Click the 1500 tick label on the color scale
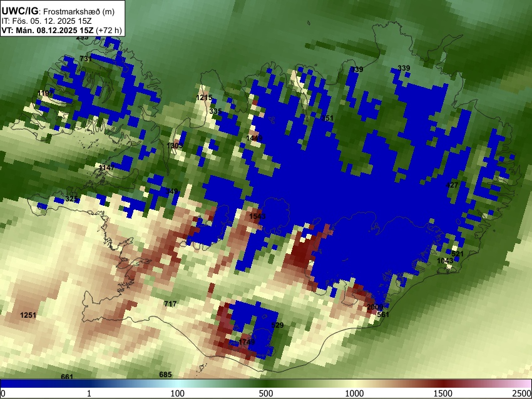 443,393
